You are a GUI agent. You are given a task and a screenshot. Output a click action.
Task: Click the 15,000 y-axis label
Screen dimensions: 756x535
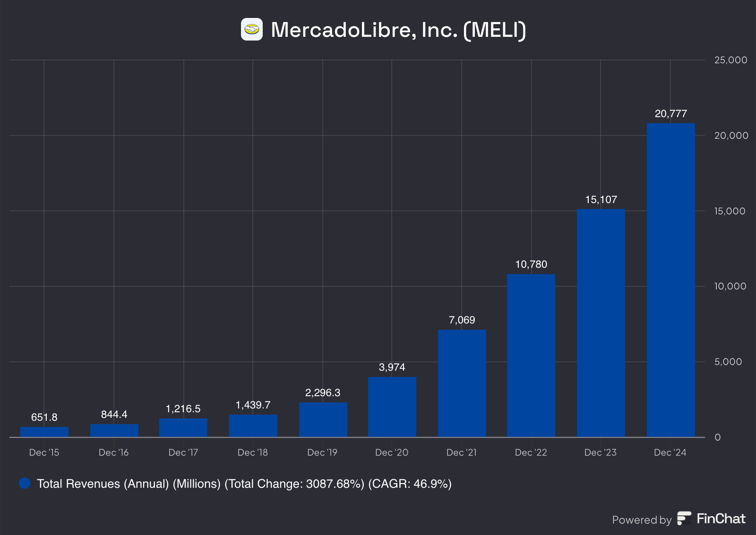click(730, 211)
